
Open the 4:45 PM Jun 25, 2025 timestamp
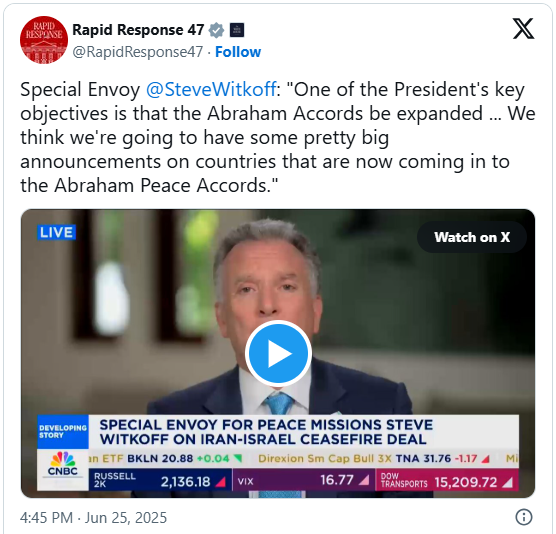[x=93, y=518]
